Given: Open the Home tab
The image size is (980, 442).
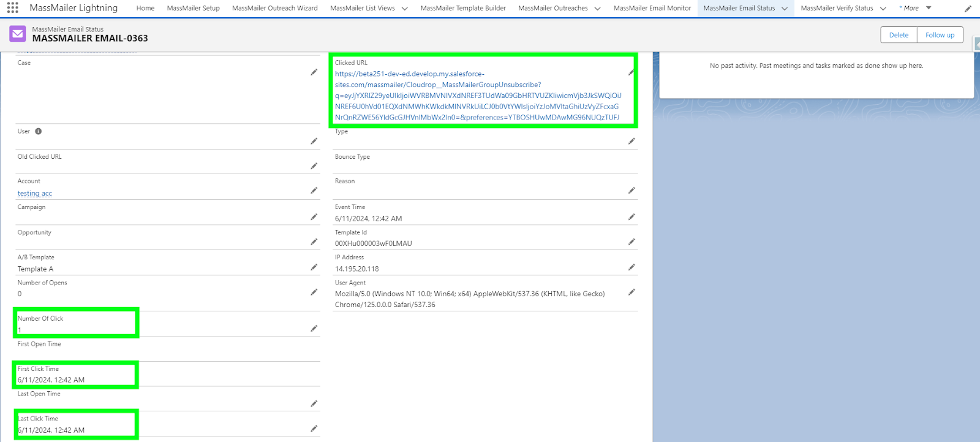Looking at the screenshot, I should (145, 8).
